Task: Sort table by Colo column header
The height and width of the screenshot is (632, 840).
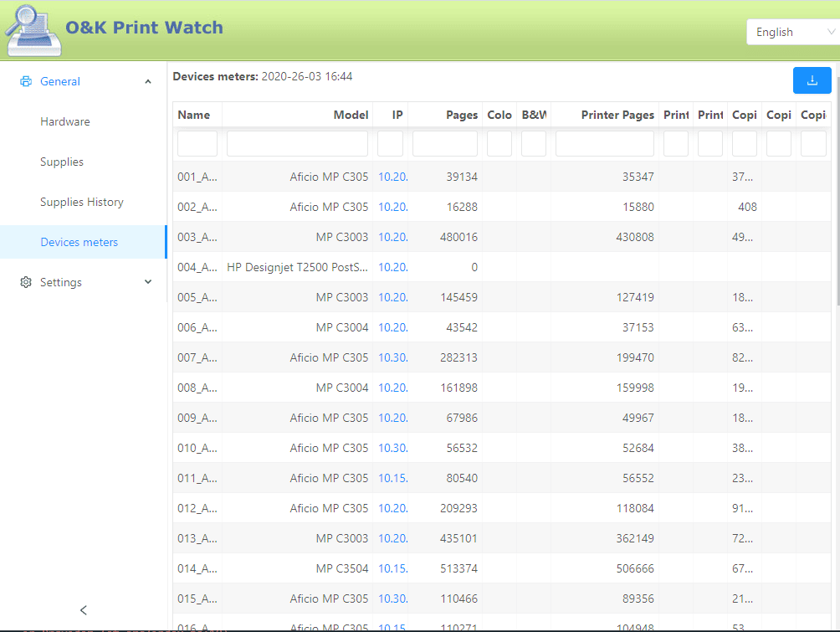Action: [499, 115]
